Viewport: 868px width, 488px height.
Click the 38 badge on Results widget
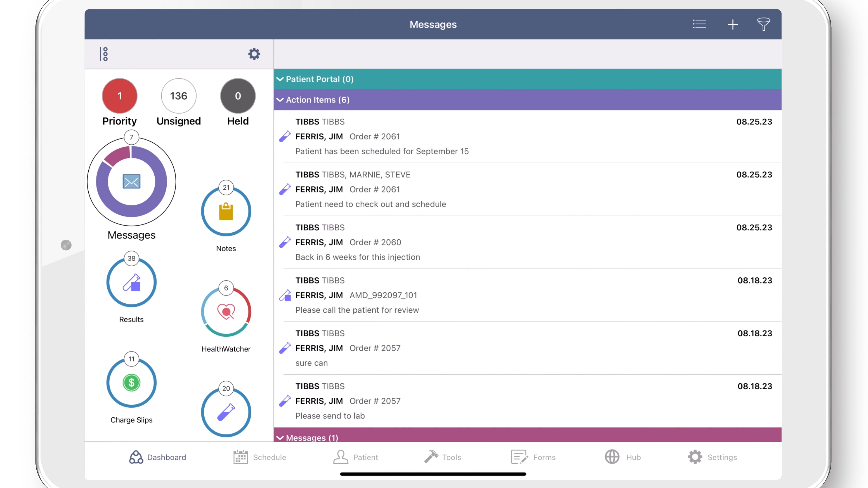coord(131,258)
